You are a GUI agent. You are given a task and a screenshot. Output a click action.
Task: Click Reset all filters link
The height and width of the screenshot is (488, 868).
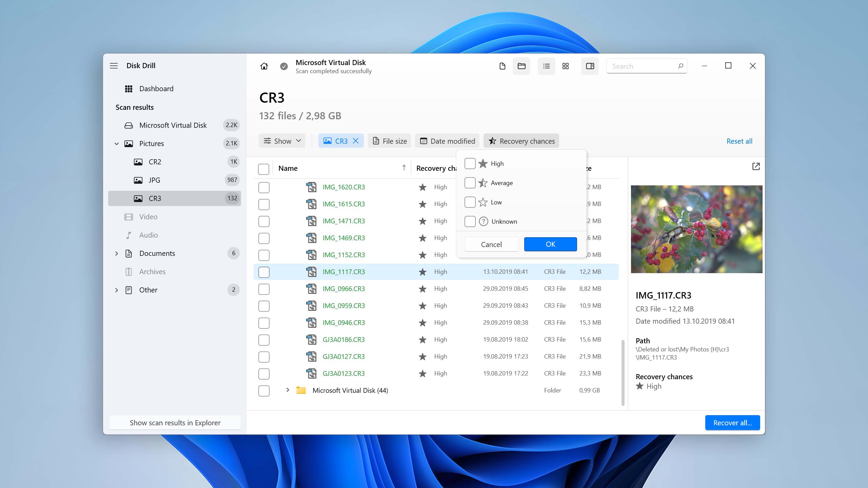tap(739, 141)
